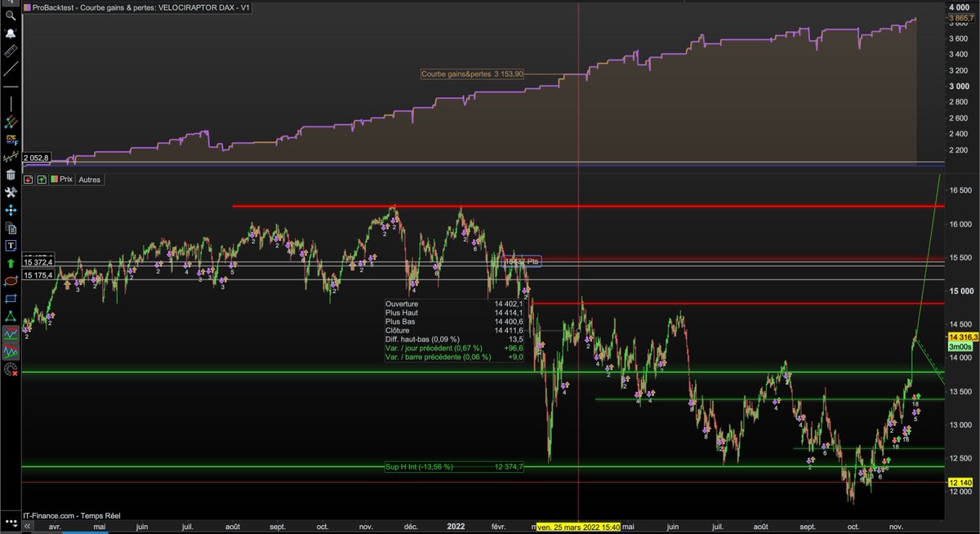Toggle the automatic trendlines icon
The height and width of the screenshot is (534, 980).
[x=11, y=352]
